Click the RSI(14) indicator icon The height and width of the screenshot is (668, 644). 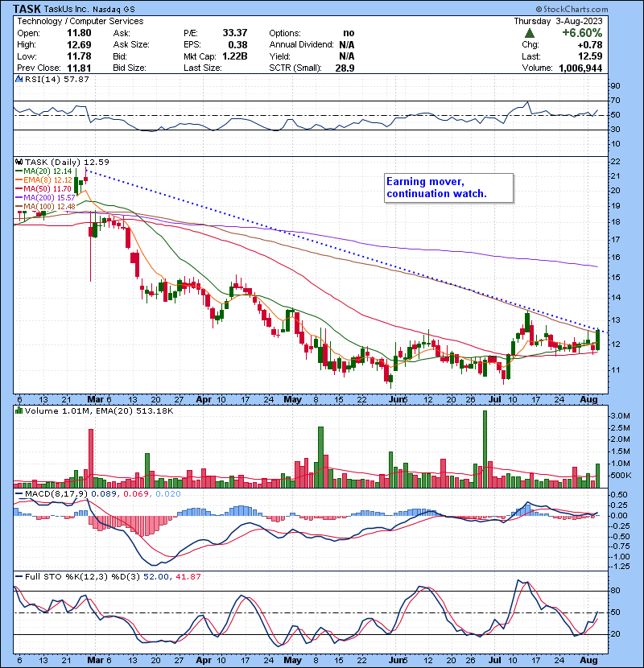point(19,79)
